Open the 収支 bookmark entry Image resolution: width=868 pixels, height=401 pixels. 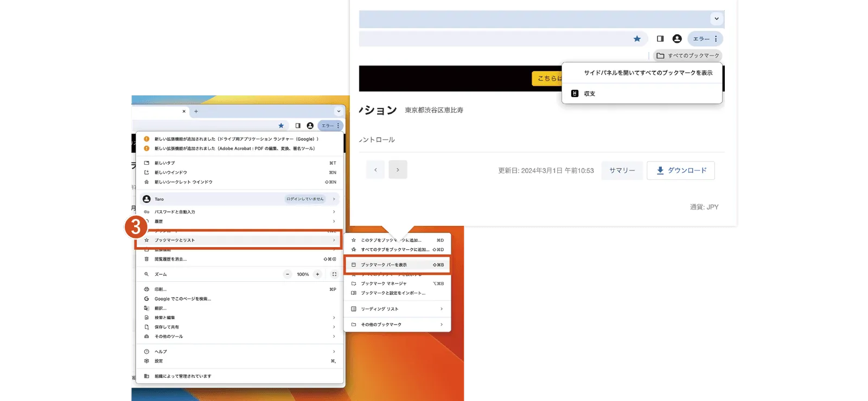point(642,94)
